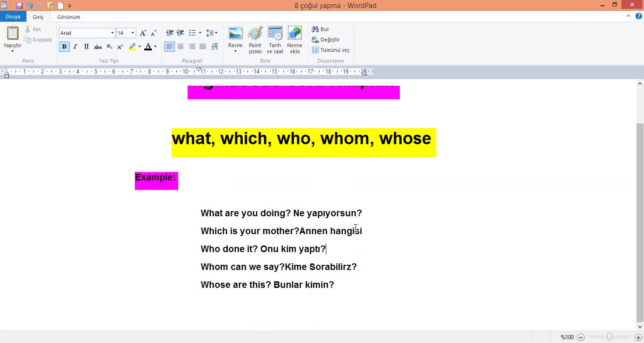Insert Tarih ve saat
Image resolution: width=644 pixels, height=343 pixels.
pos(275,40)
